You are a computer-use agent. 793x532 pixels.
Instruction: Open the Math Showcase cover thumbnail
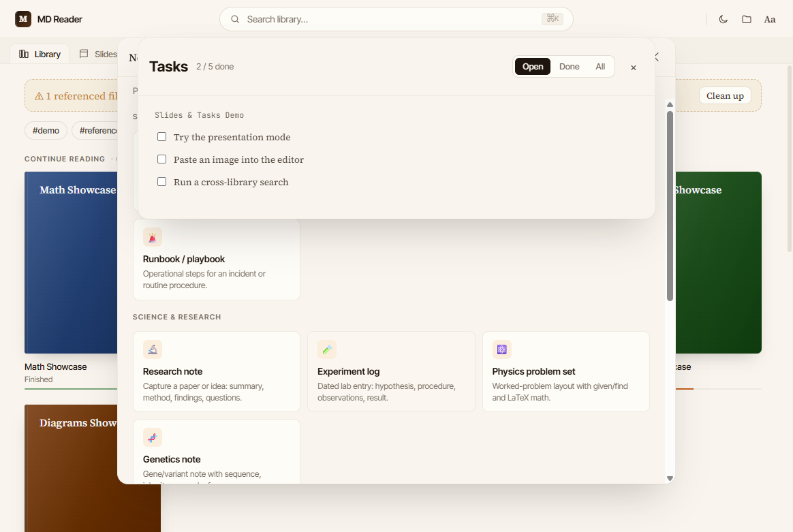tap(71, 262)
